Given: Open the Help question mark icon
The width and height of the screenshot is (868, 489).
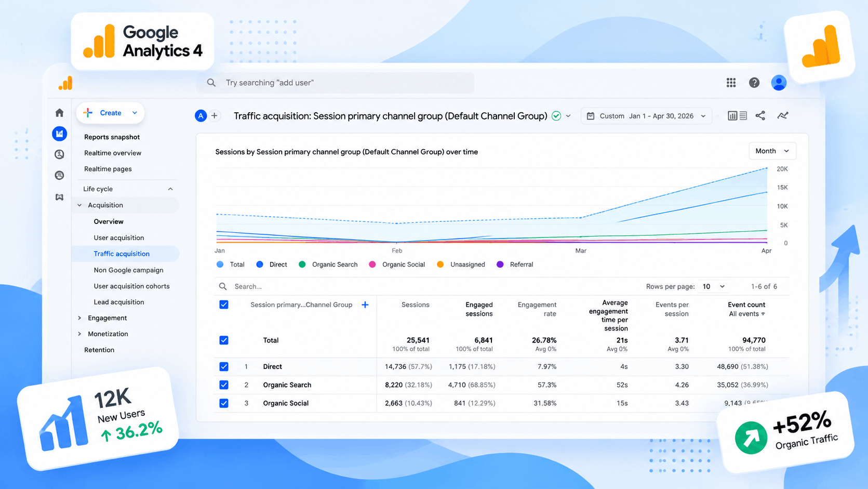Looking at the screenshot, I should pyautogui.click(x=754, y=83).
